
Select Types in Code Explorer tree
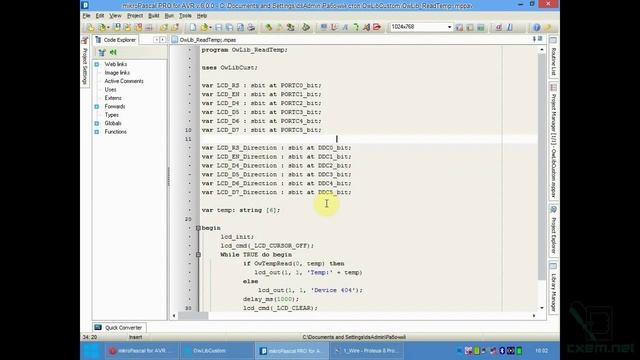tap(111, 115)
